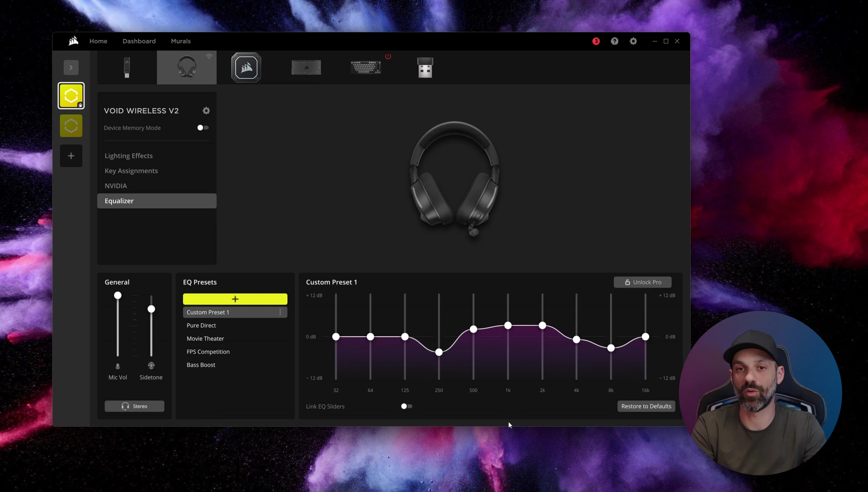Expand the profile sidebar chevron
This screenshot has width=868, height=492.
71,67
